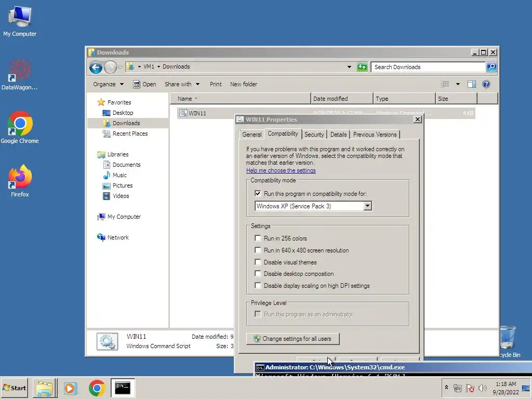Select Network in the navigation pane
The width and height of the screenshot is (532, 399).
pyautogui.click(x=118, y=237)
